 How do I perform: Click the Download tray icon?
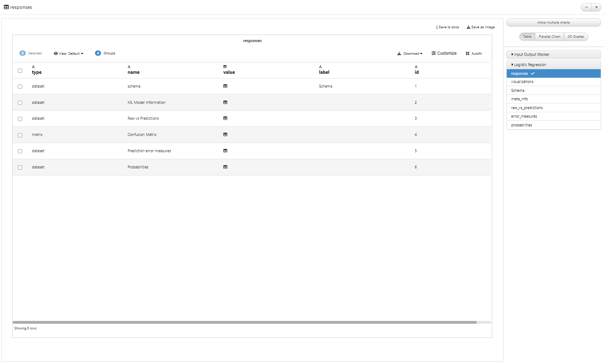pos(399,54)
